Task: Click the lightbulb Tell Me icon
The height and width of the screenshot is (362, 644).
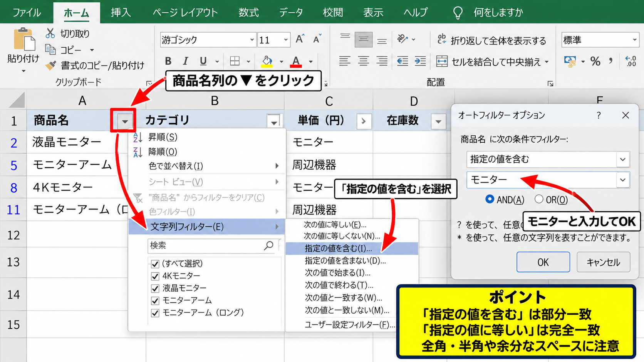Action: tap(458, 13)
